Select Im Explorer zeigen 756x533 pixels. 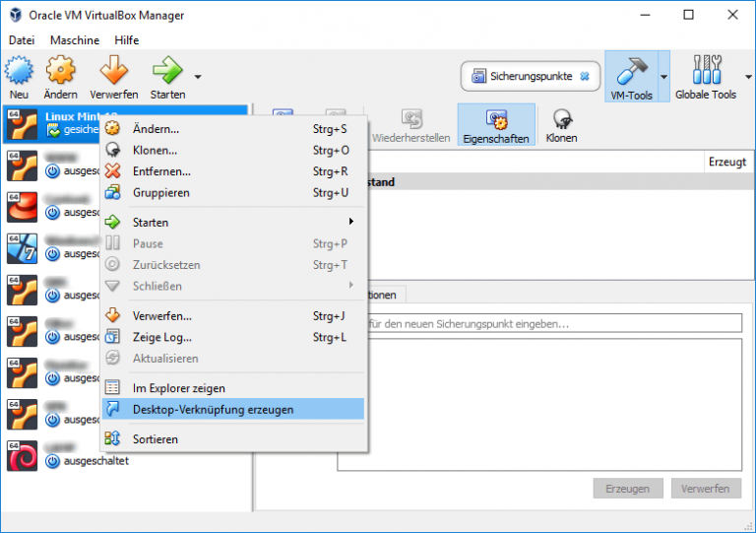[234, 388]
